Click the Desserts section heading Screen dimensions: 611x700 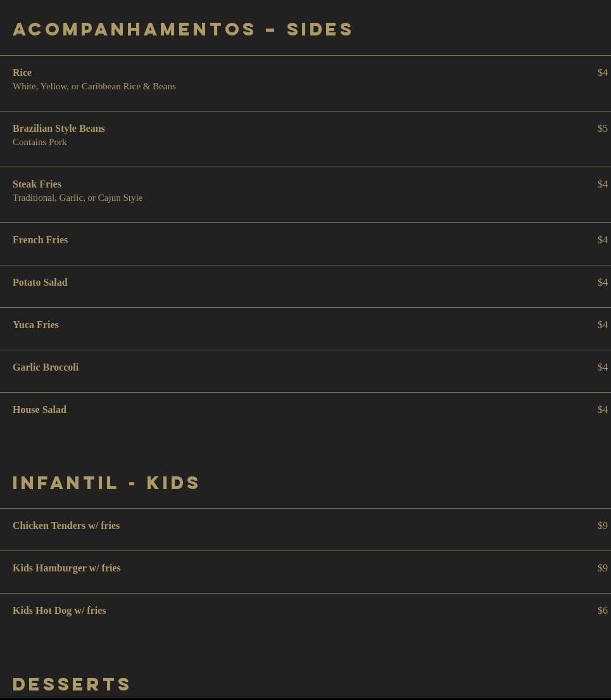(x=72, y=684)
